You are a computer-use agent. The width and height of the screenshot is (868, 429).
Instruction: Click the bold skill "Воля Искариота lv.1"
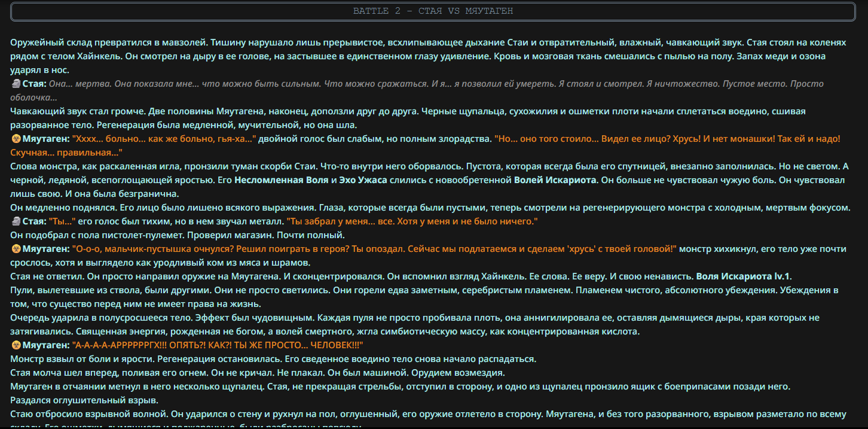click(744, 276)
